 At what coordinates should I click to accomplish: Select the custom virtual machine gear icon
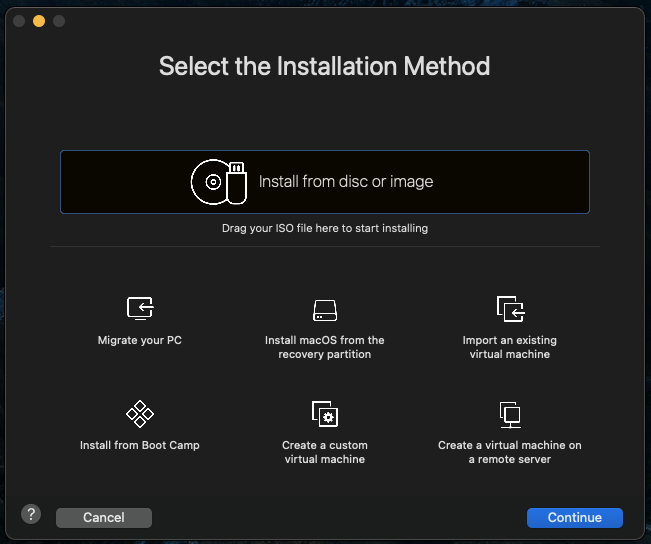[x=325, y=414]
